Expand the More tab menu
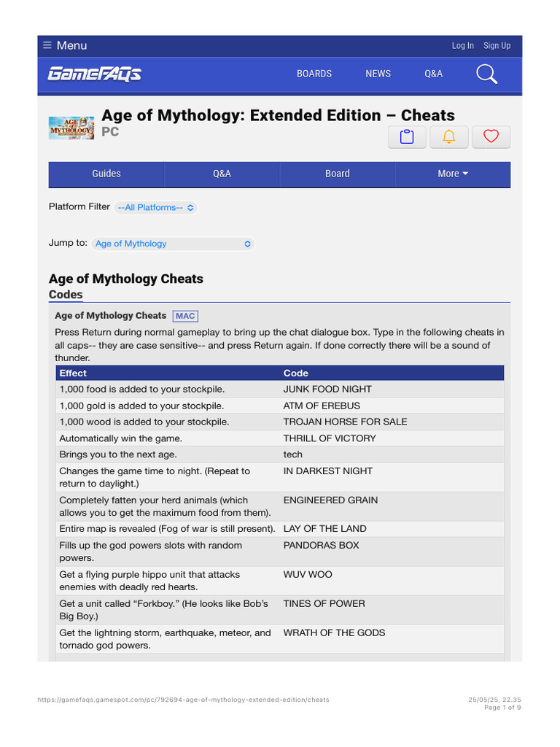Viewport: 560px width, 747px height. coord(453,174)
